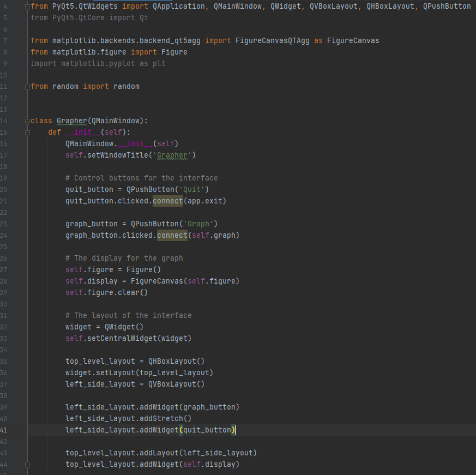The image size is (476, 475).
Task: Click 'addWidget(graph_button)' on line 39
Action: click(x=189, y=407)
